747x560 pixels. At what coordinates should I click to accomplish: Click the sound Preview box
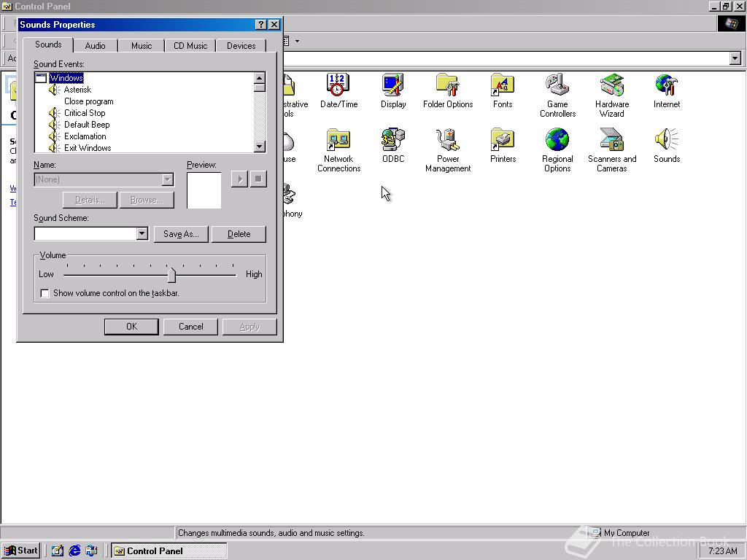[204, 190]
